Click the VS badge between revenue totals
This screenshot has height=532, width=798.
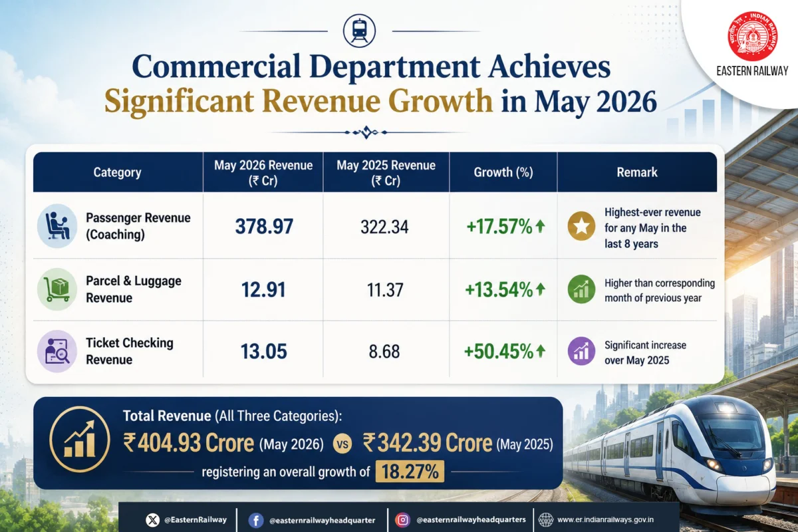click(x=343, y=444)
